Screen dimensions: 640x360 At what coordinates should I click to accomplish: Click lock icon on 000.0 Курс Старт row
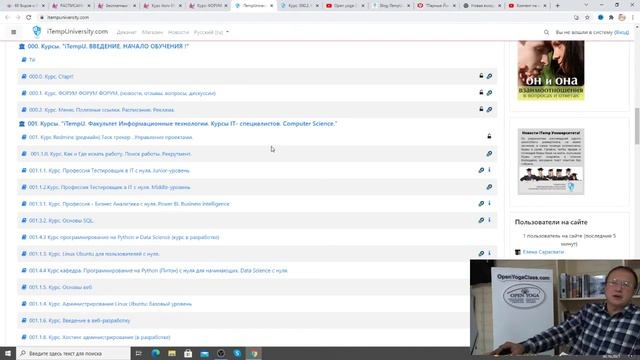tap(481, 76)
